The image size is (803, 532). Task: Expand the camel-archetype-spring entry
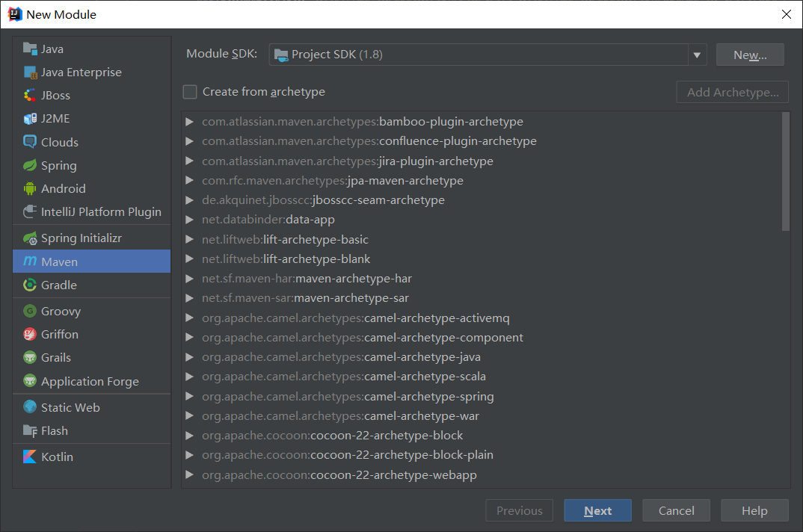click(190, 397)
